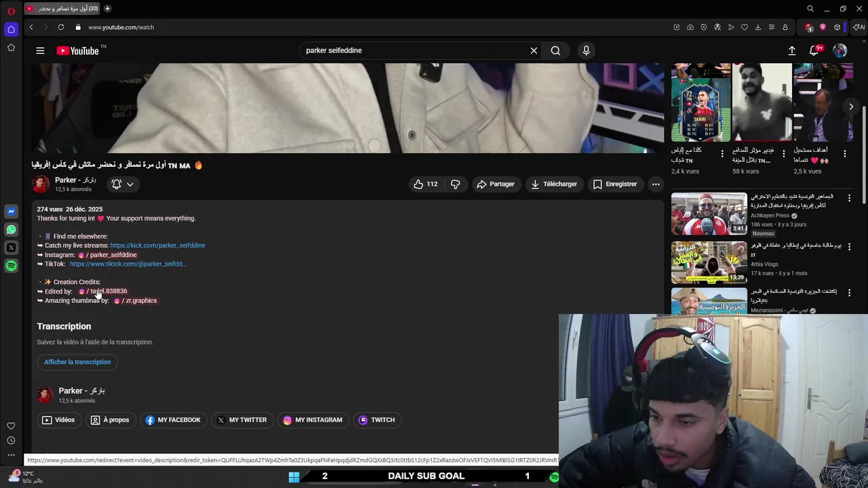Open more actions three-dot menu
Screen dimensions: 868x488
(656, 184)
